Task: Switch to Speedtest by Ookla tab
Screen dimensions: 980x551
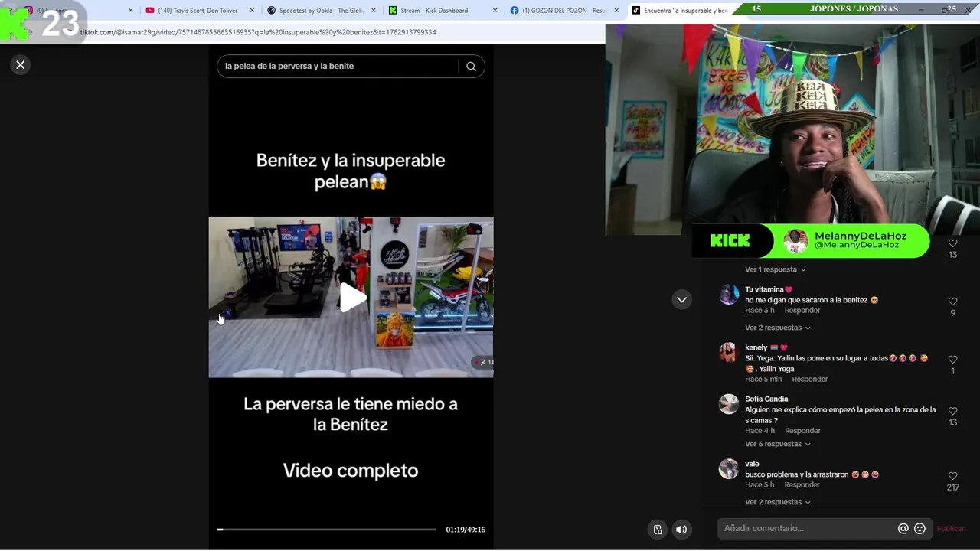Action: click(322, 11)
